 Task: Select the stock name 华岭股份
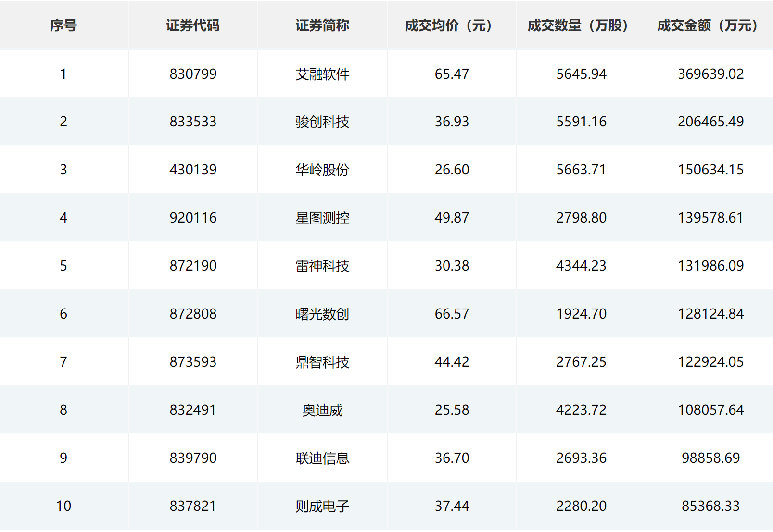pyautogui.click(x=322, y=170)
